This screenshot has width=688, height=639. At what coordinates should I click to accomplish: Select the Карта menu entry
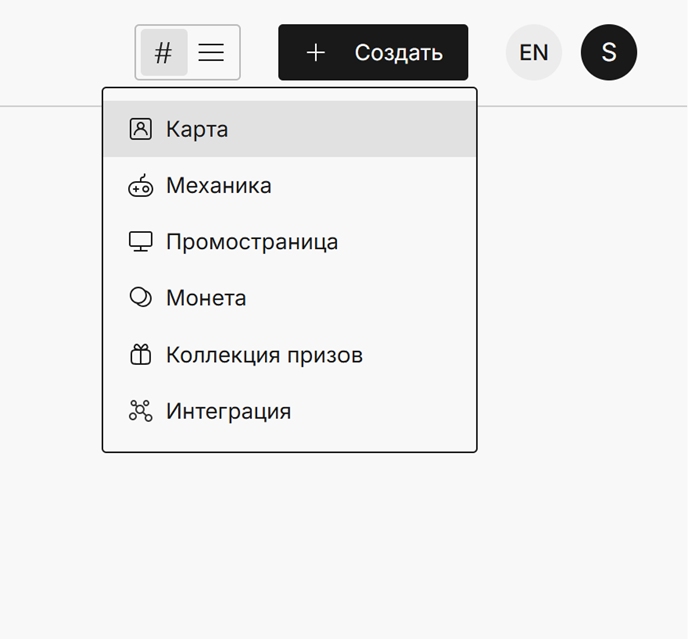290,129
